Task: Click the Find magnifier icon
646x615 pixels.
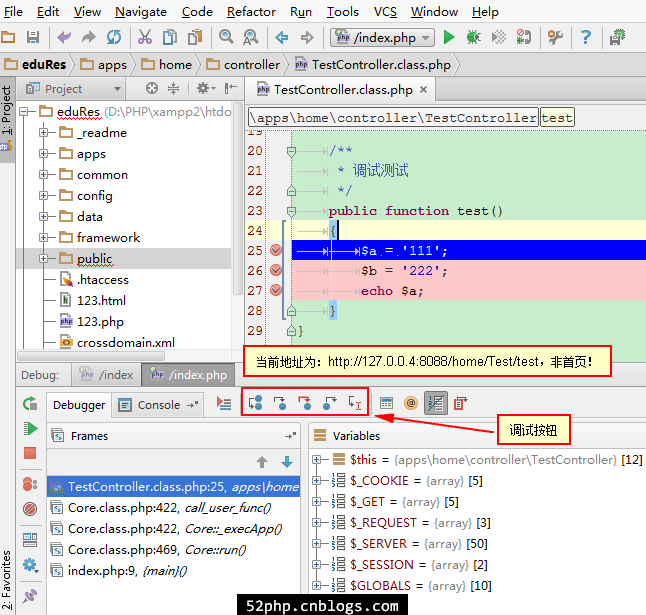Action: coord(226,37)
